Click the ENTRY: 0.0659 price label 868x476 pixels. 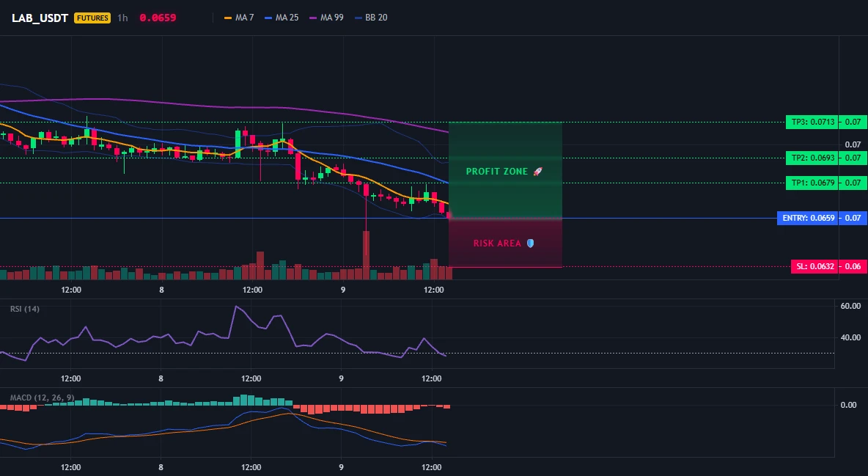[809, 218]
